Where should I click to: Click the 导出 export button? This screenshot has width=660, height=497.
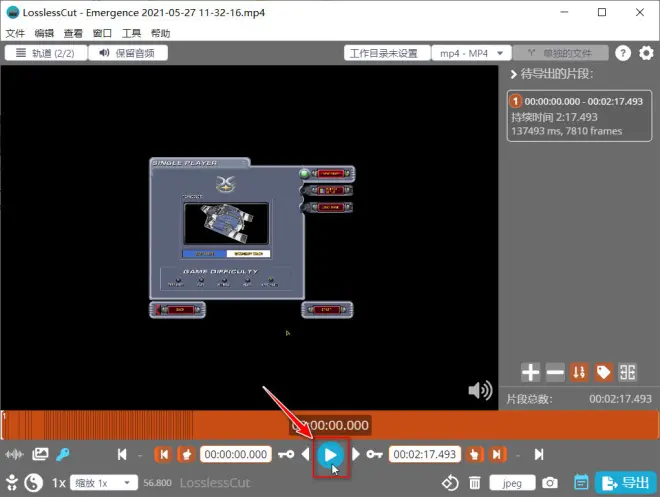click(x=626, y=483)
